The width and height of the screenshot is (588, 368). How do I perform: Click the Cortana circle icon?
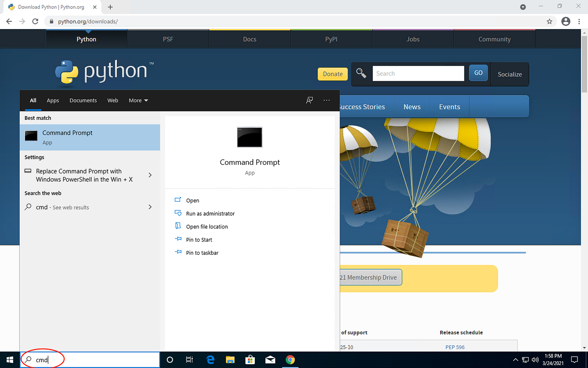[170, 360]
